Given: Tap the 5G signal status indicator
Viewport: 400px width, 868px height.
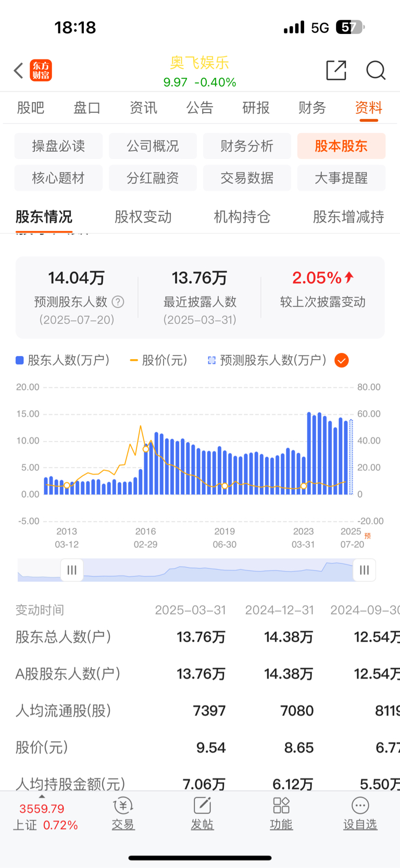Looking at the screenshot, I should tap(320, 28).
